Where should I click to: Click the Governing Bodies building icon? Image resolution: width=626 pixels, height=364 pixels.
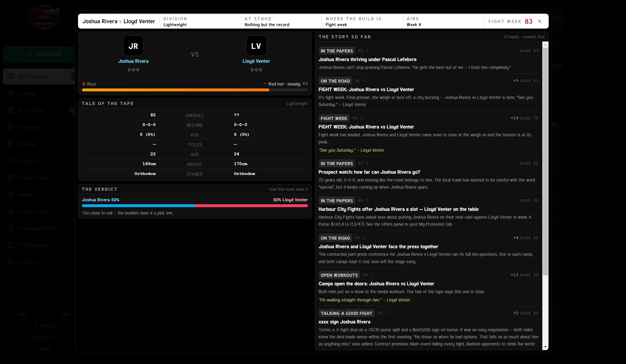tap(11, 228)
